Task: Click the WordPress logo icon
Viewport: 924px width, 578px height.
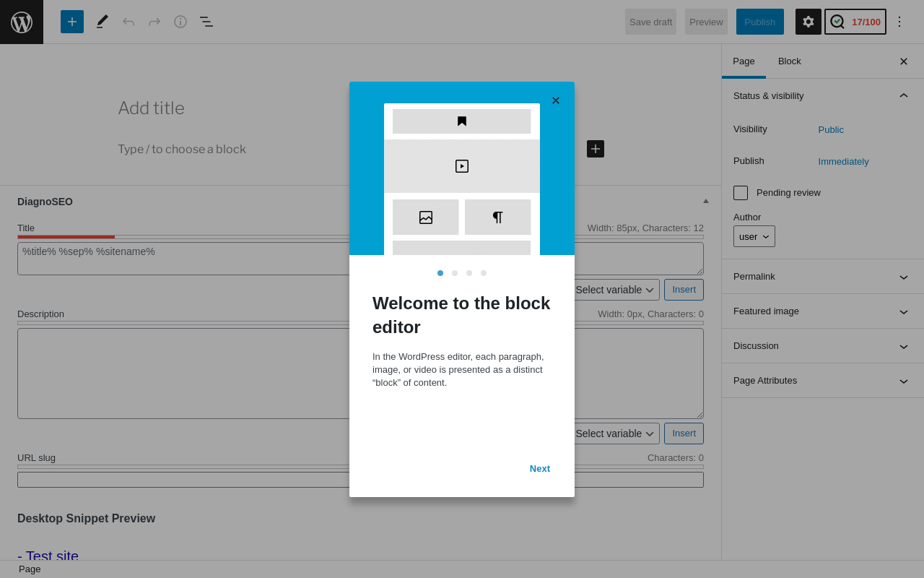Action: [x=22, y=22]
